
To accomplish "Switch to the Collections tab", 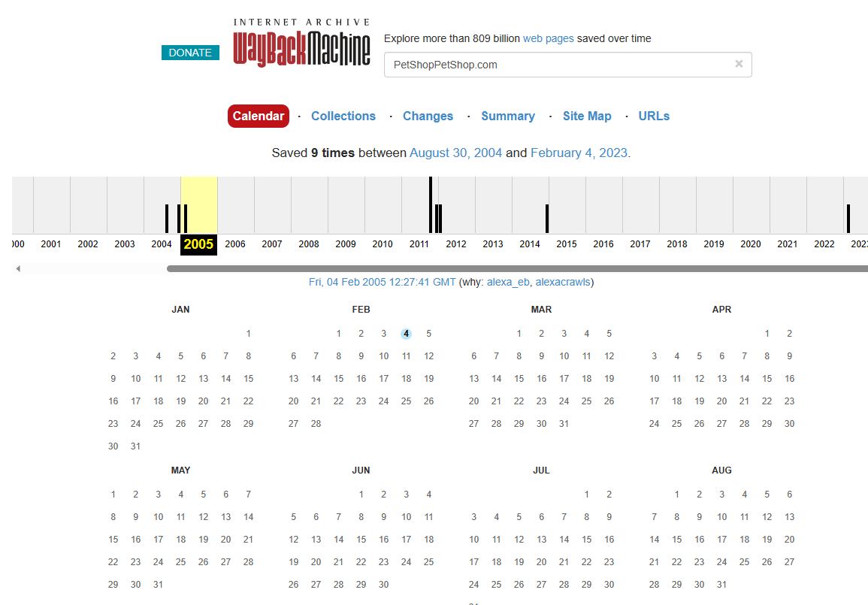I will click(343, 116).
